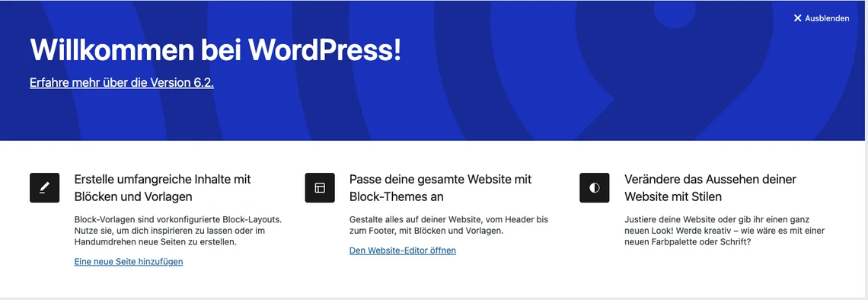Click paragraph starting 'Gestalte alles auf deiner Website'
The image size is (868, 300).
448,225
